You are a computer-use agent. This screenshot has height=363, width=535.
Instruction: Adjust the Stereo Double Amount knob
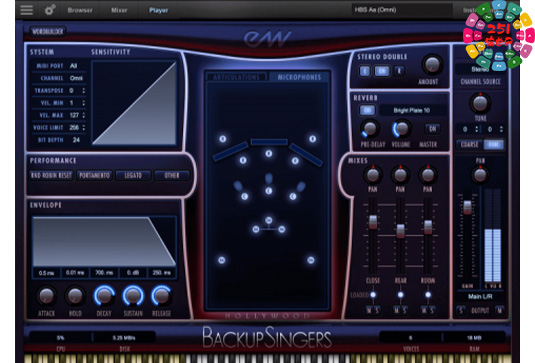432,64
